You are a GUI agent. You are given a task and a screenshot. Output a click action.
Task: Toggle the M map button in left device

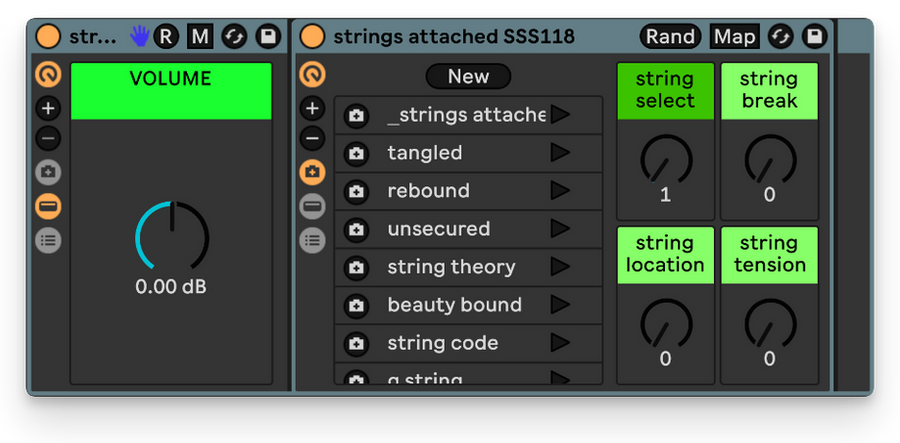click(200, 37)
